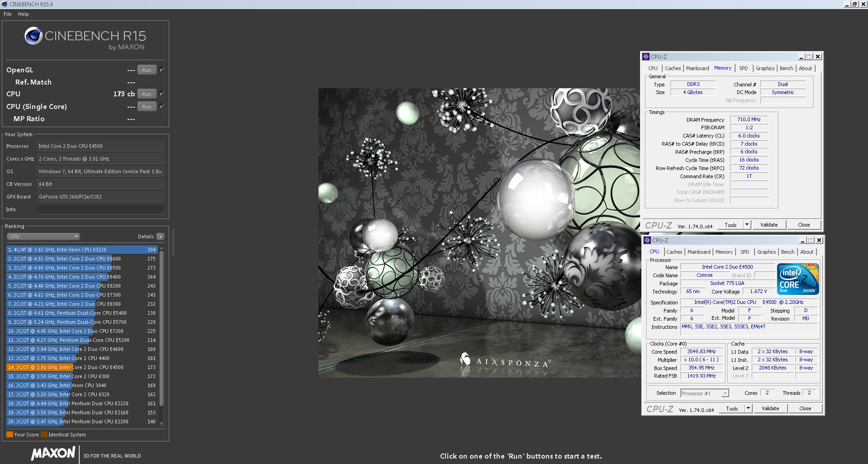Click the Intel Core 2 Duo badge

pyautogui.click(x=798, y=279)
